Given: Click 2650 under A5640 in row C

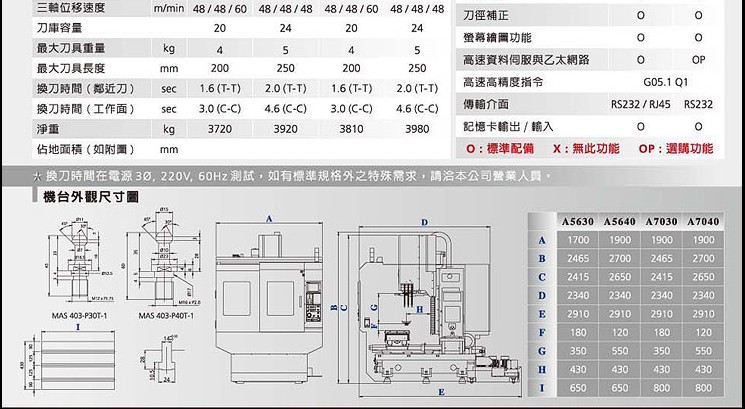Looking at the screenshot, I should (620, 277).
